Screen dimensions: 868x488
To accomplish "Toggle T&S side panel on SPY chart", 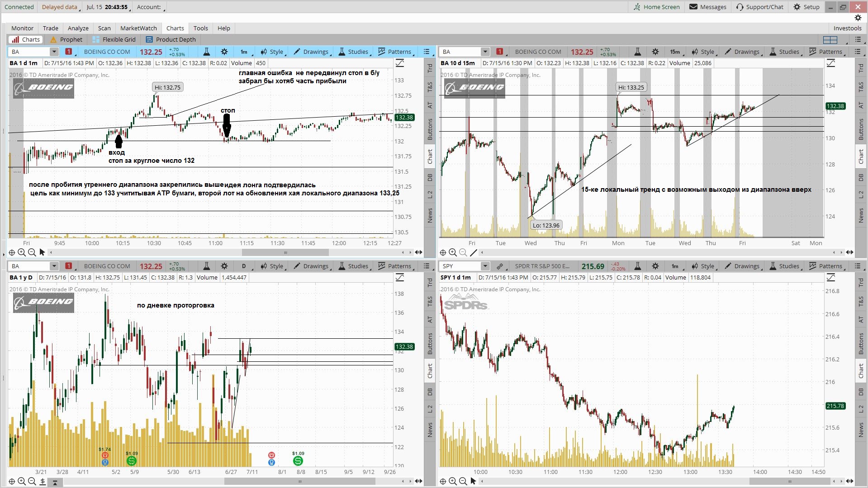I will [861, 301].
